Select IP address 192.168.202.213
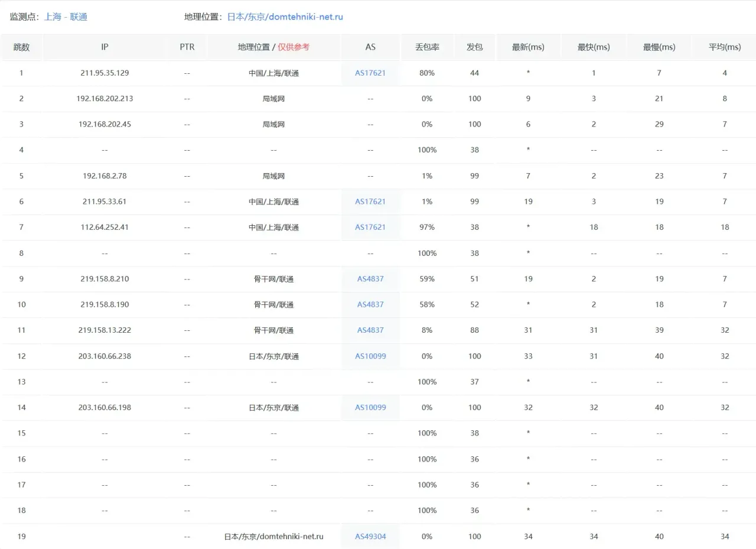756x549 pixels. 105,99
